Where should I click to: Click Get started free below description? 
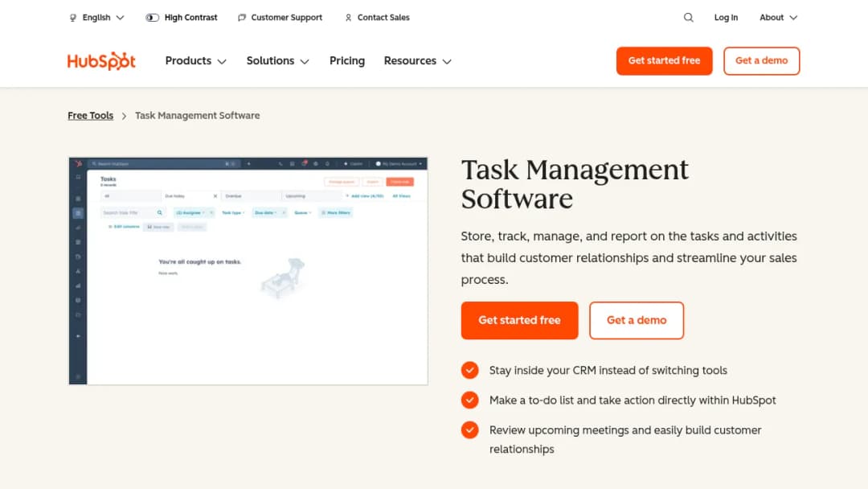pos(519,320)
